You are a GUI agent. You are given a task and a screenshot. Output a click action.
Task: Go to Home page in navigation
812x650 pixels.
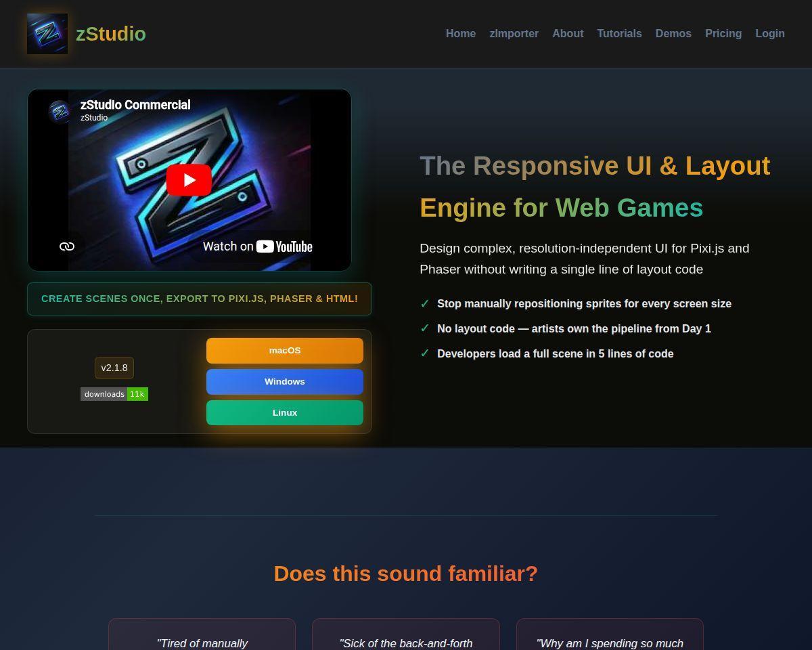[x=461, y=33]
